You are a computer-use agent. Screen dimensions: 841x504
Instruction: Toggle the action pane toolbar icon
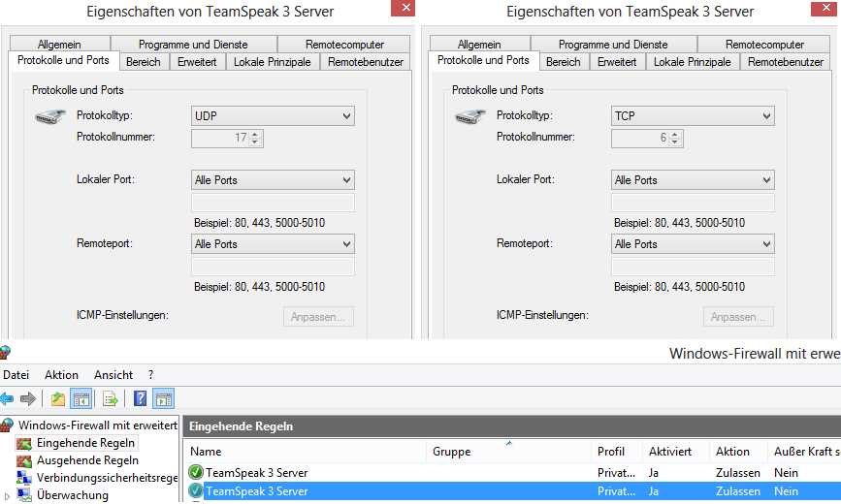pos(164,398)
